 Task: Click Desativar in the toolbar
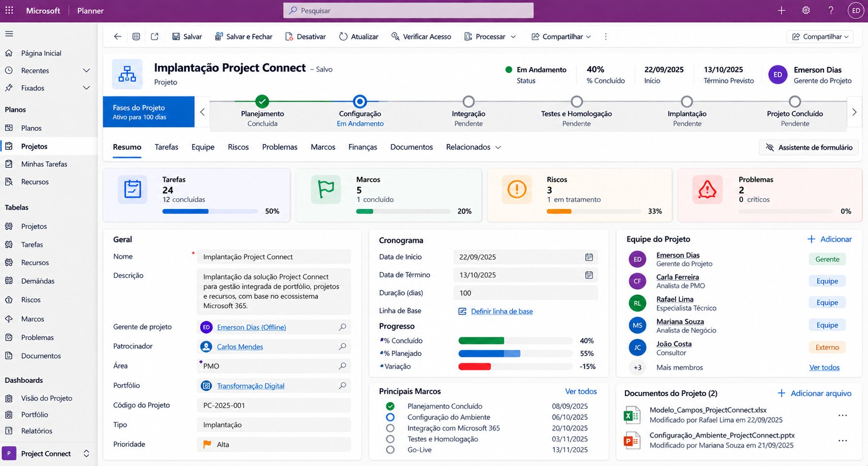pos(306,37)
